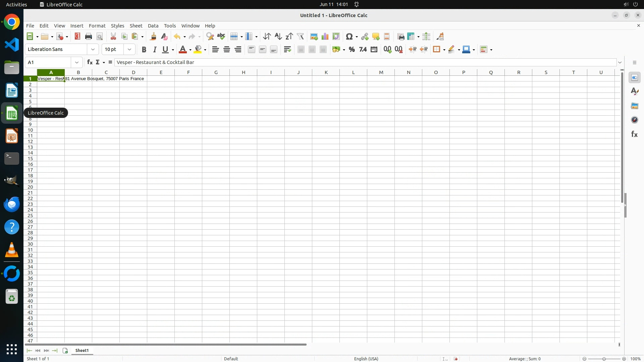Screen dimensions: 644x362
Task: Open the Function Wizard icon
Action: point(90,62)
